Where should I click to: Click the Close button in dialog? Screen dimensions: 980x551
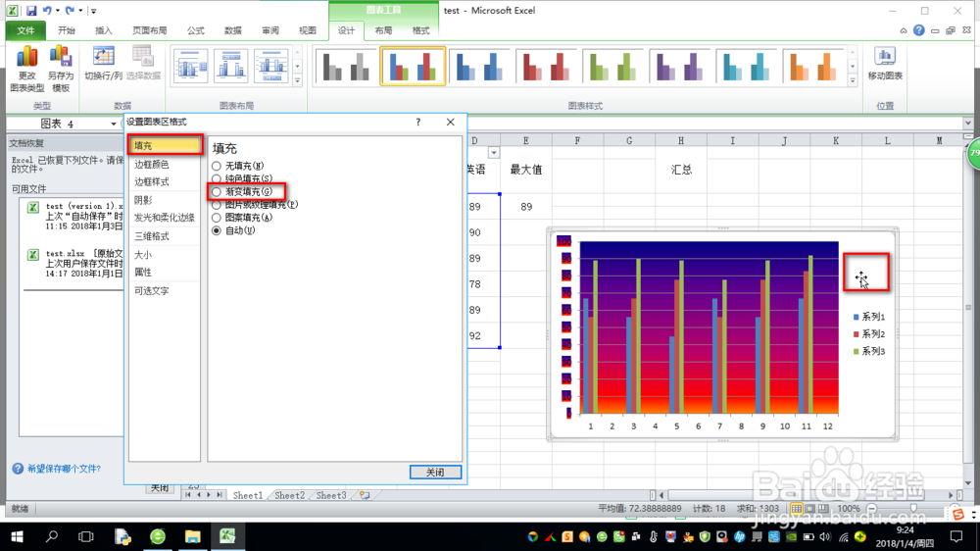click(435, 473)
